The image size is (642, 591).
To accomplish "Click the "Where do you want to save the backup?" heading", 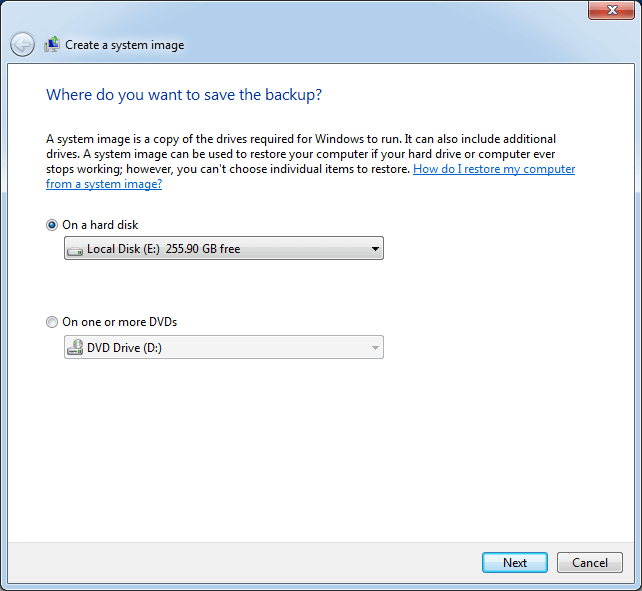I will click(x=184, y=95).
